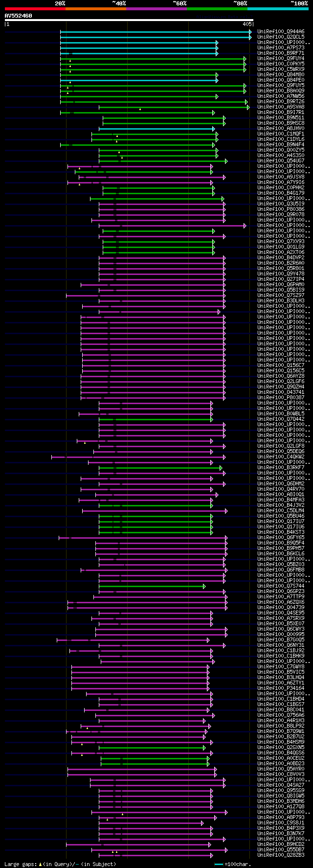
Task: Click the orange ~40% identity legend bar
Action: pyautogui.click(x=96, y=9)
